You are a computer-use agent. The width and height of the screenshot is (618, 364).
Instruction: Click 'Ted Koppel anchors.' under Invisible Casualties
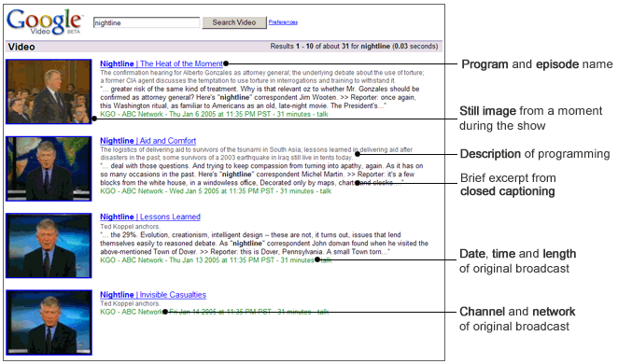point(130,303)
